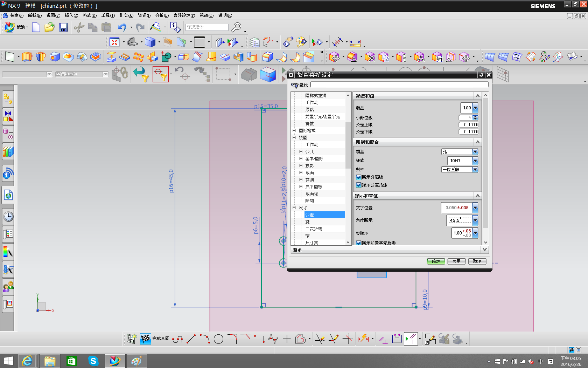
Task: Open the 孔 fit type dropdown
Action: [x=475, y=152]
